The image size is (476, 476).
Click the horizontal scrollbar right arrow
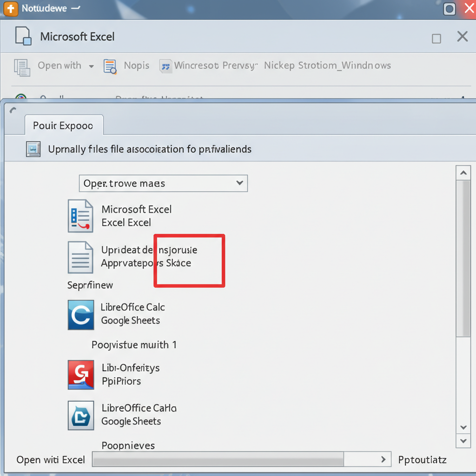[383, 459]
